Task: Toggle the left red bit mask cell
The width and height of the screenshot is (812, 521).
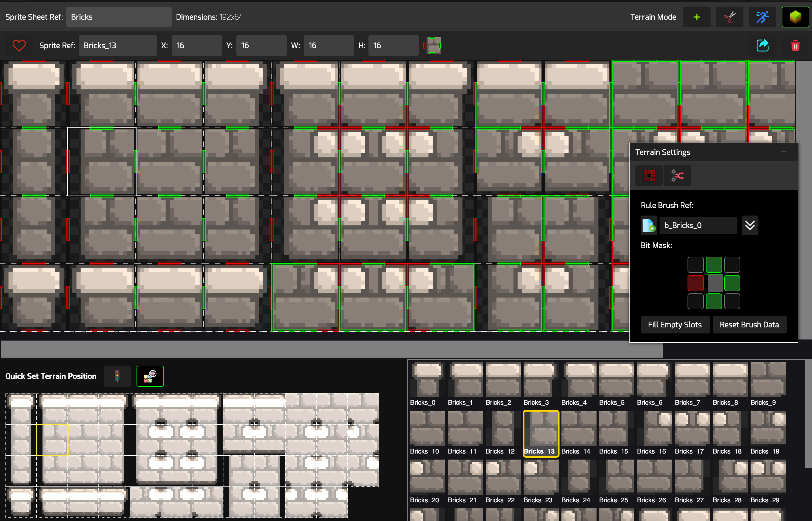Action: (x=695, y=283)
